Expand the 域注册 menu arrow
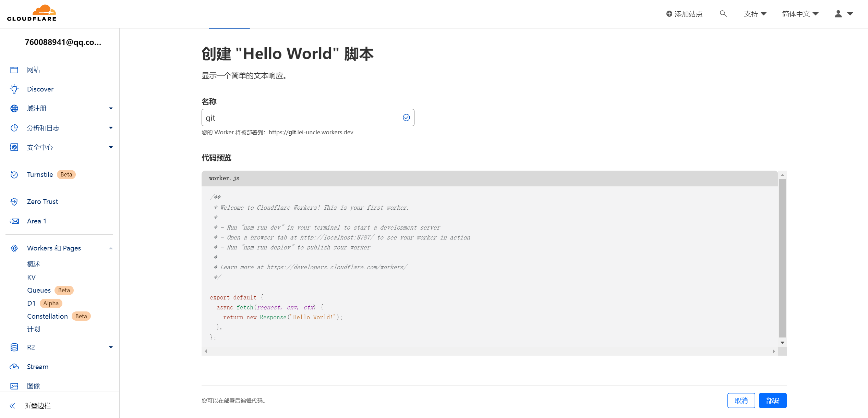This screenshot has width=868, height=418. point(111,109)
